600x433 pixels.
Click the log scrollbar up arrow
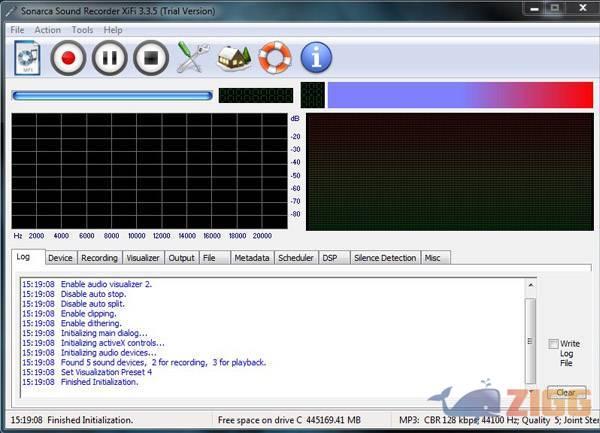click(x=530, y=285)
